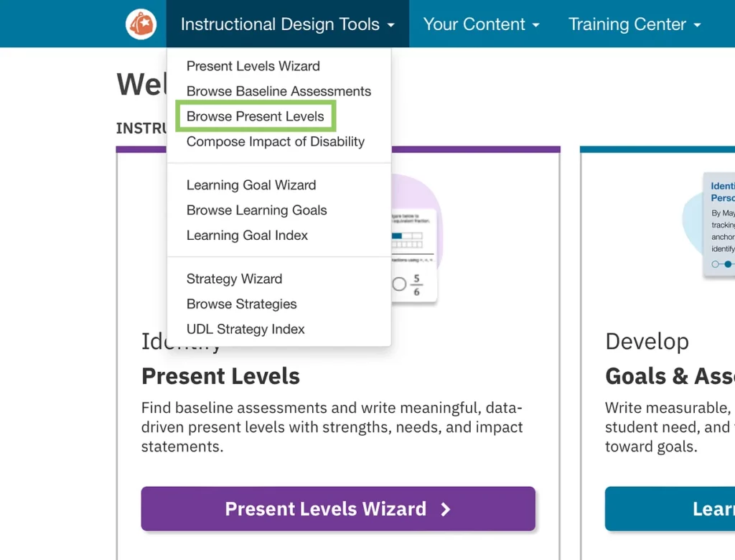This screenshot has width=735, height=560.
Task: Expand the Your Content menu
Action: click(x=481, y=24)
